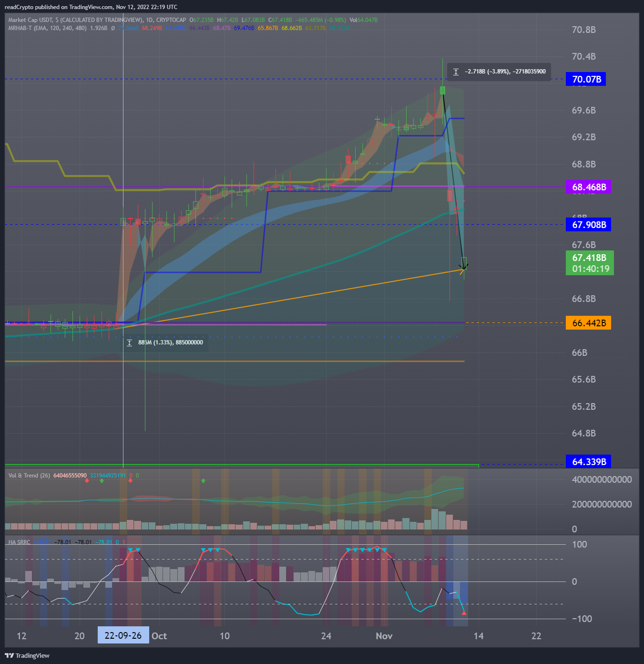
Task: Click the TradingView logo at bottom left
Action: 27,655
